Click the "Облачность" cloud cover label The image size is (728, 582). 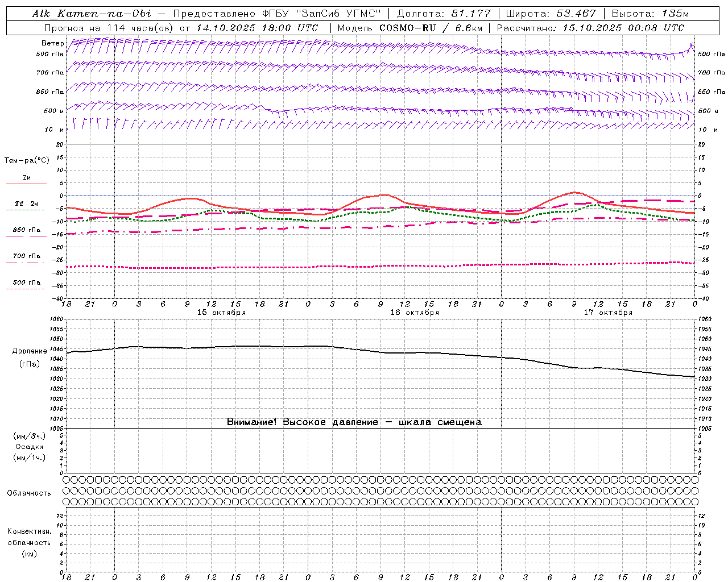29,493
